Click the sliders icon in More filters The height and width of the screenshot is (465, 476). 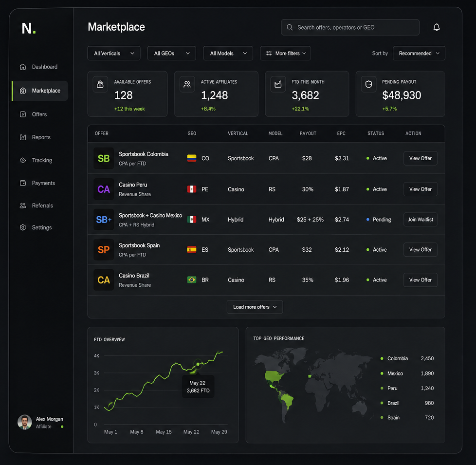[269, 54]
